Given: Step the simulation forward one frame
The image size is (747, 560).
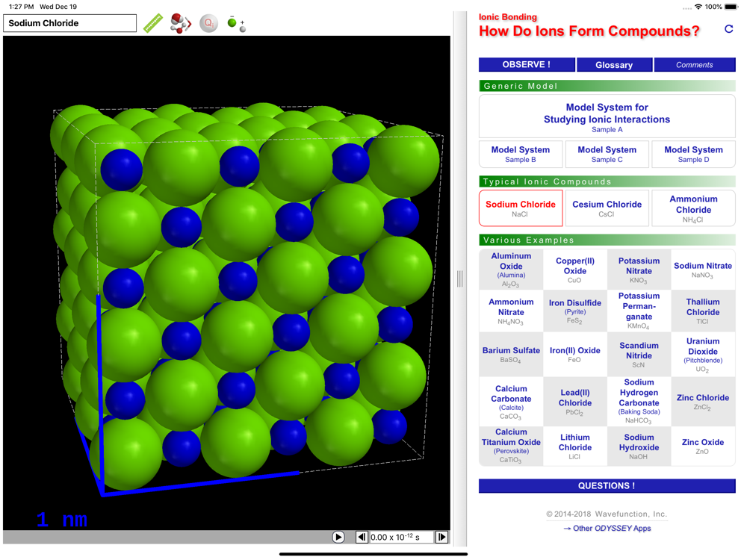Looking at the screenshot, I should pyautogui.click(x=441, y=537).
